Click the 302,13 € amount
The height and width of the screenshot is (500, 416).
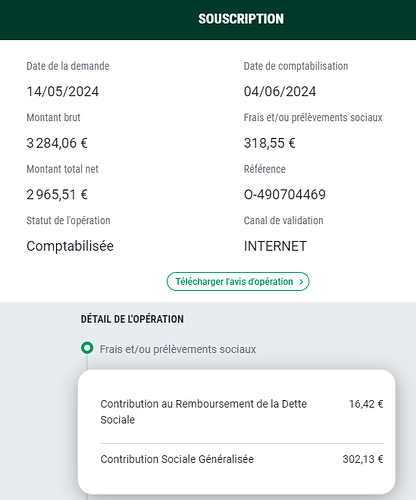(x=363, y=459)
